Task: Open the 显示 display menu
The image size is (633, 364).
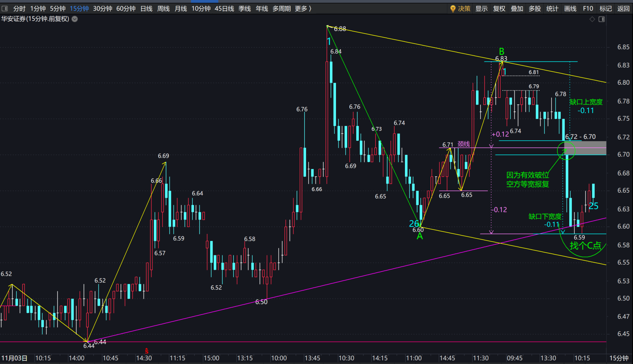Action: point(482,9)
